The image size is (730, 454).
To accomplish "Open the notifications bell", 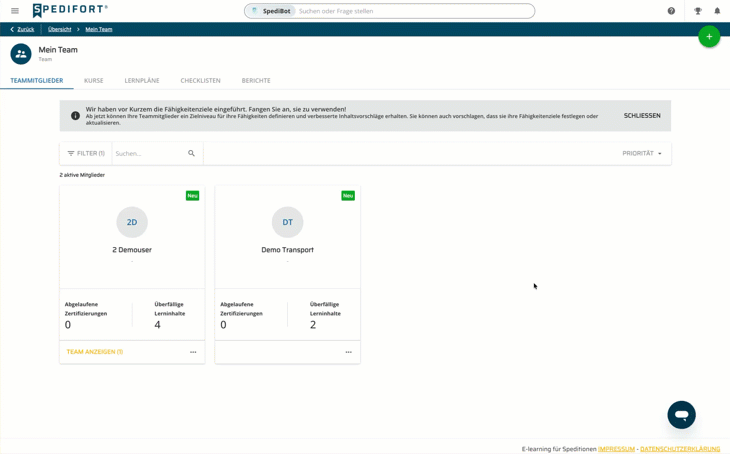I will 717,11.
